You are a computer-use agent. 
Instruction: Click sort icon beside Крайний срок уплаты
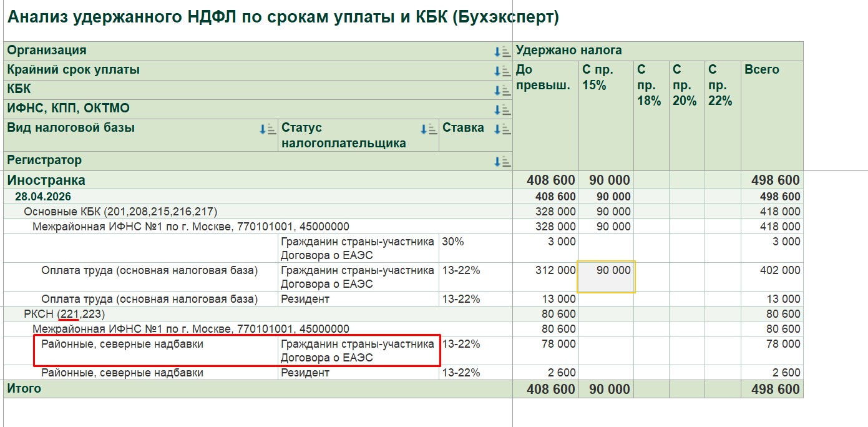(502, 71)
